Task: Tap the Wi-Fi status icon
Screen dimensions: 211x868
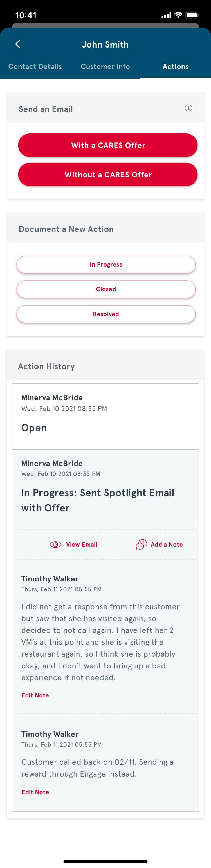Action: [x=179, y=15]
